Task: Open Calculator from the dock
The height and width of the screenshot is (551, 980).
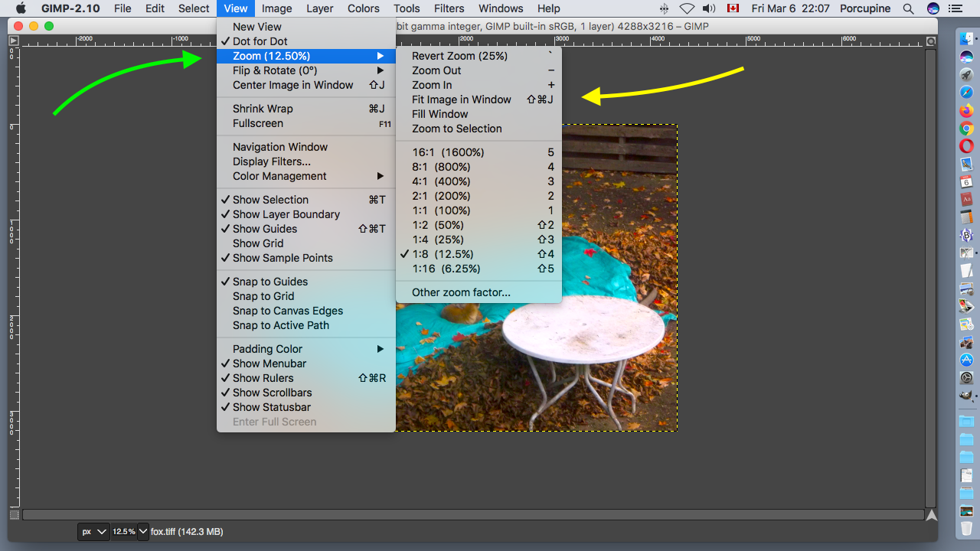Action: click(x=966, y=217)
